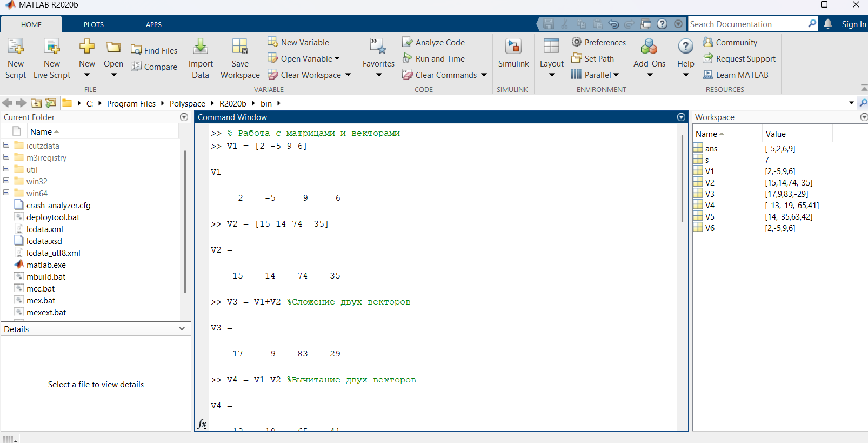
Task: Sort Current Folder by Name header
Action: (103, 131)
